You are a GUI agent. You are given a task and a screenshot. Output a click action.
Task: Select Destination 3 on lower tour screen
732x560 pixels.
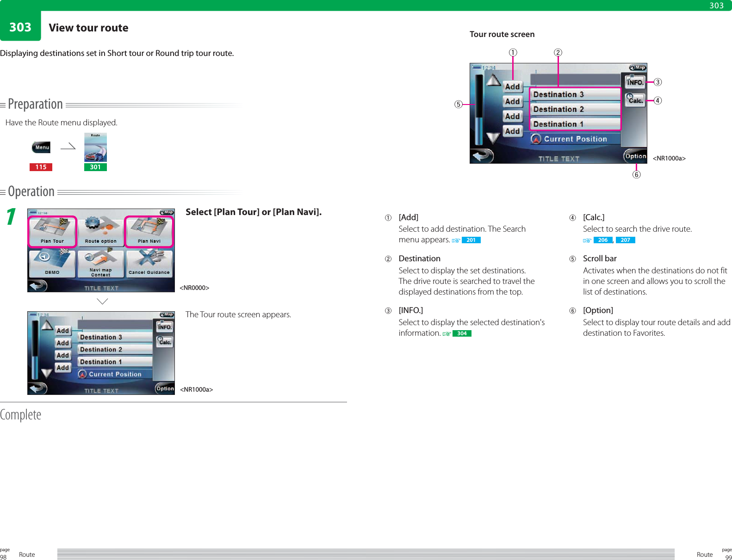tap(115, 337)
